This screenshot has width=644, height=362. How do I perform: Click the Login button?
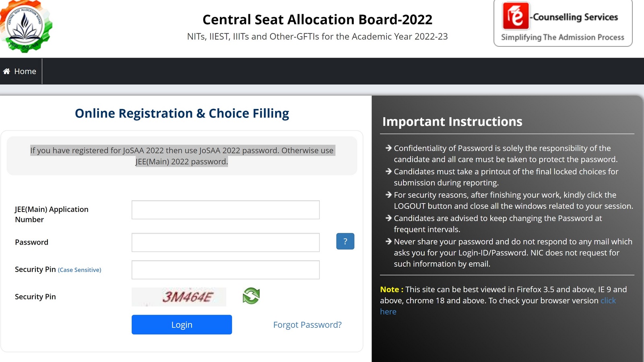182,325
